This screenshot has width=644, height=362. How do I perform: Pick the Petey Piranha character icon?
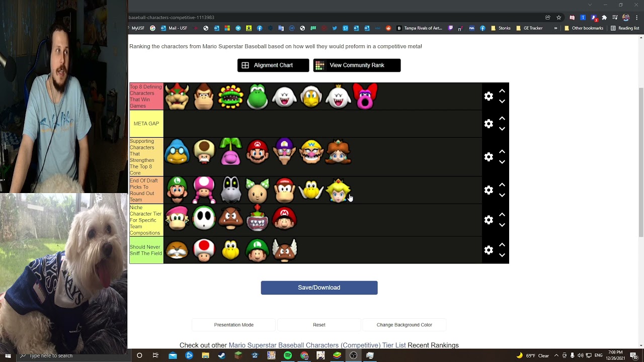tap(231, 97)
